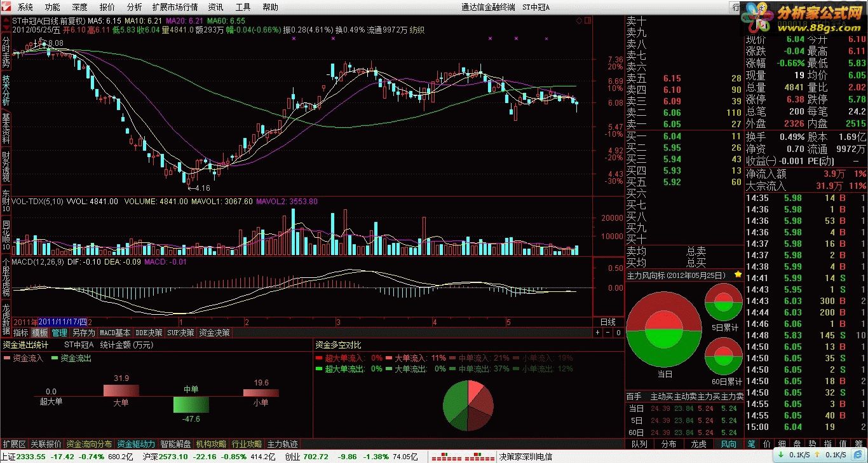Click the 日线 period label

click(x=608, y=322)
